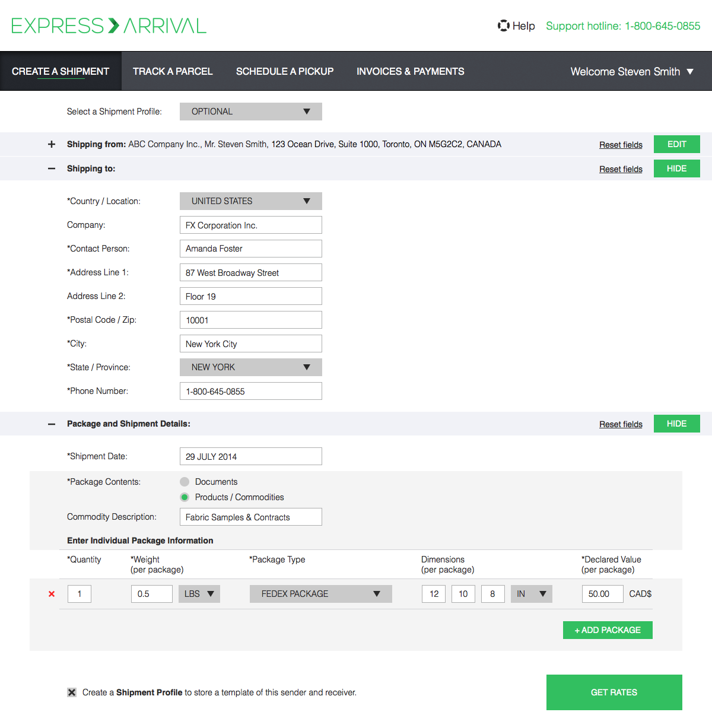Open the Welcome Steven Smith user menu
The height and width of the screenshot is (728, 712).
click(x=631, y=71)
